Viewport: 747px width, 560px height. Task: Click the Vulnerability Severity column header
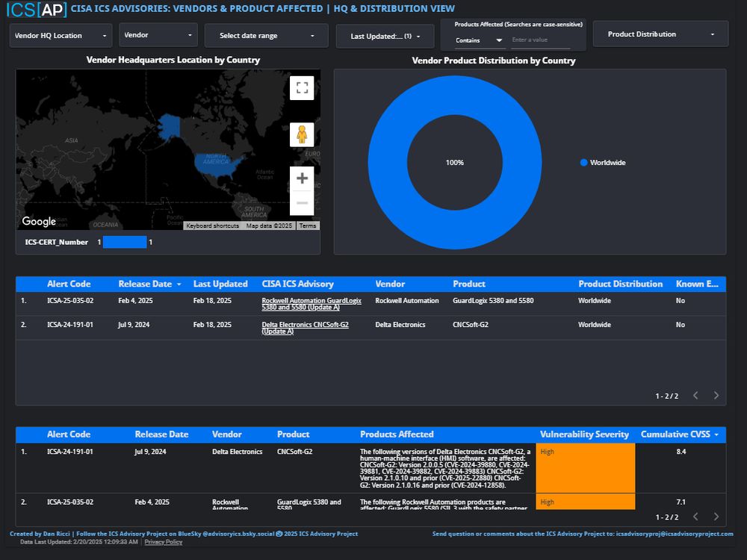coord(585,435)
